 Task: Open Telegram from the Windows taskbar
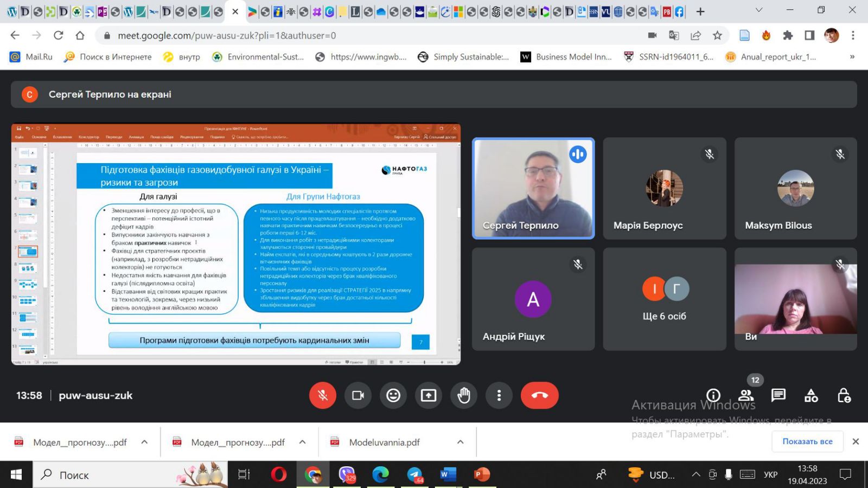coord(415,474)
